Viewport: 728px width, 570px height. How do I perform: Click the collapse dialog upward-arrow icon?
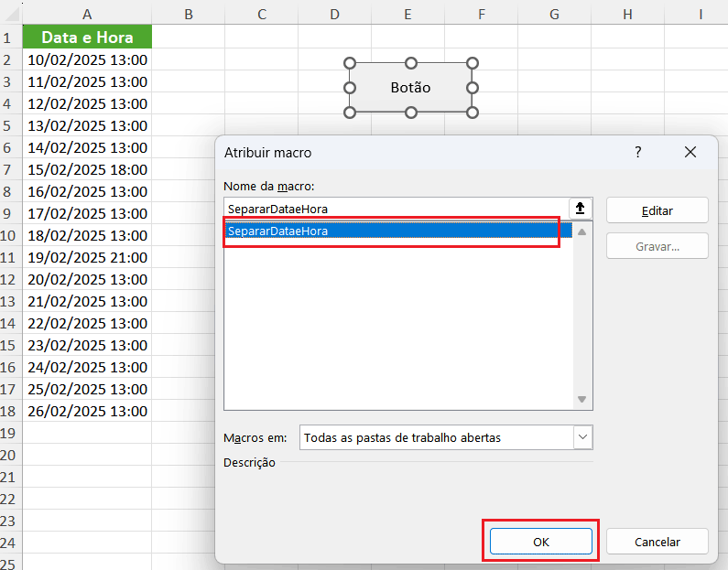[580, 209]
